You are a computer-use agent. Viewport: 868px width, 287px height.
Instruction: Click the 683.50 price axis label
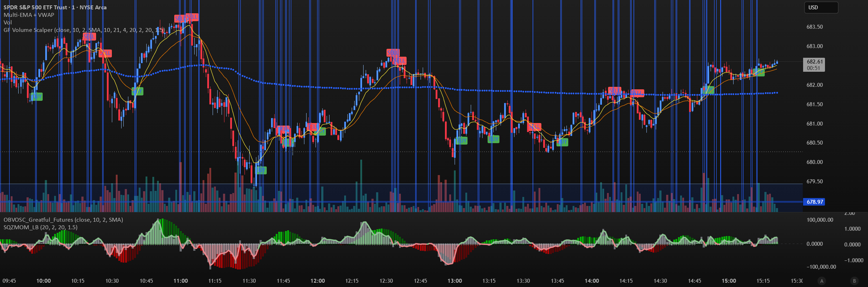pyautogui.click(x=815, y=27)
